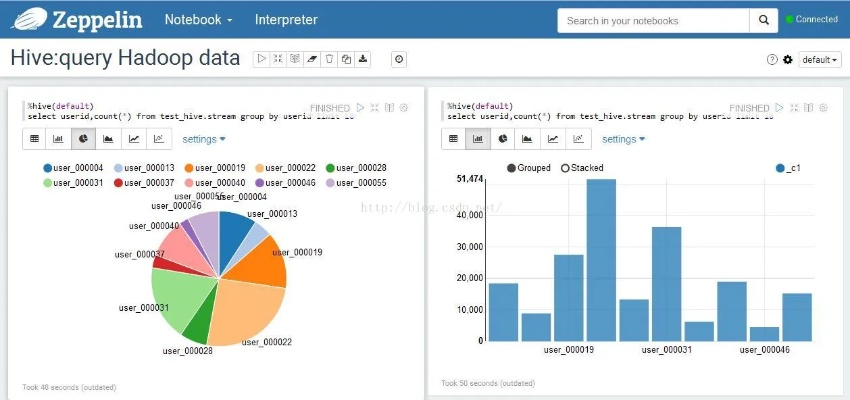The image size is (850, 400).
Task: Switch left paragraph to table view
Action: point(34,139)
